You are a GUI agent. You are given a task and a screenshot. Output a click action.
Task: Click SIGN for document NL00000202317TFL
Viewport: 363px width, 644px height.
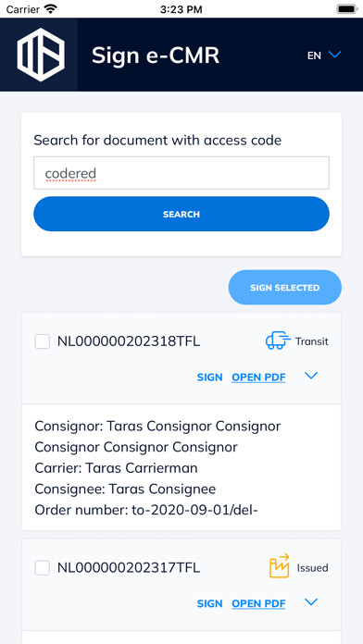point(209,603)
